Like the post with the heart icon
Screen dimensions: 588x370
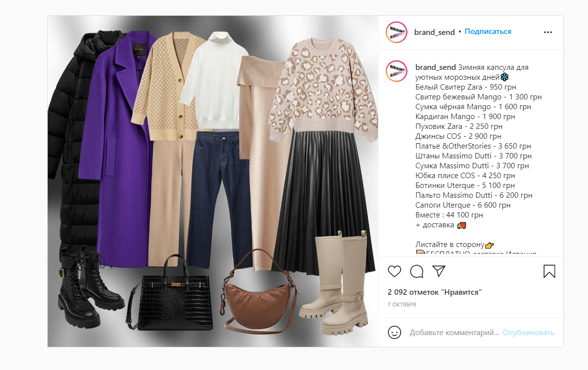[x=394, y=271]
